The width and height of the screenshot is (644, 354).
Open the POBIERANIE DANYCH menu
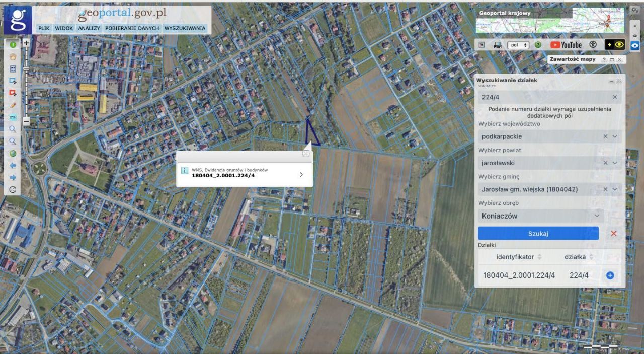click(132, 28)
